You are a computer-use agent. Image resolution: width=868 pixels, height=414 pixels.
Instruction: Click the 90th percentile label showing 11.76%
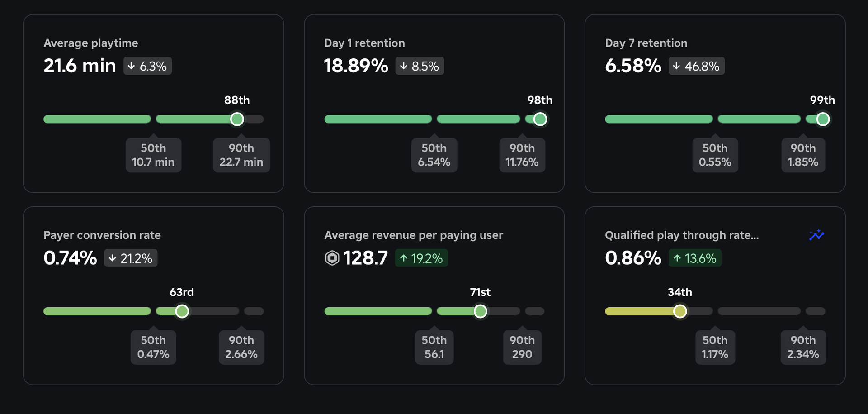coord(522,155)
